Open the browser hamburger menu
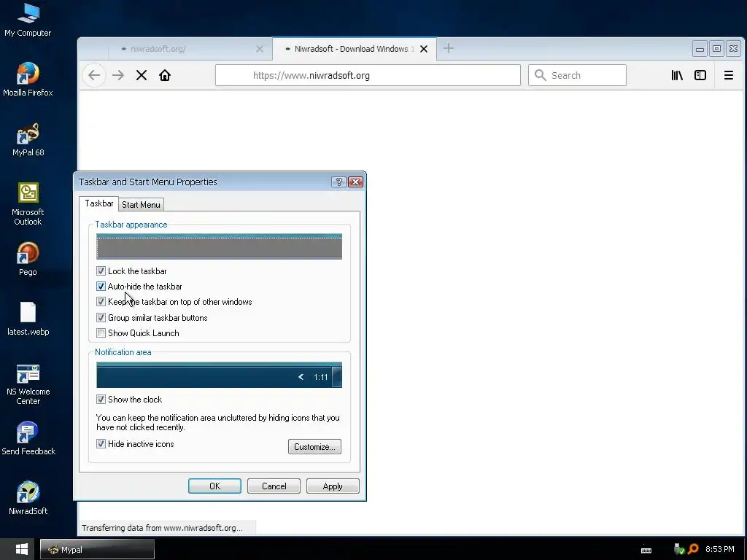747x560 pixels. [729, 75]
